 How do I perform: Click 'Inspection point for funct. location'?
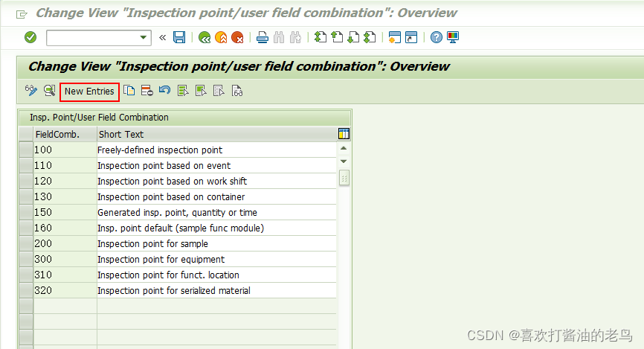pyautogui.click(x=168, y=275)
